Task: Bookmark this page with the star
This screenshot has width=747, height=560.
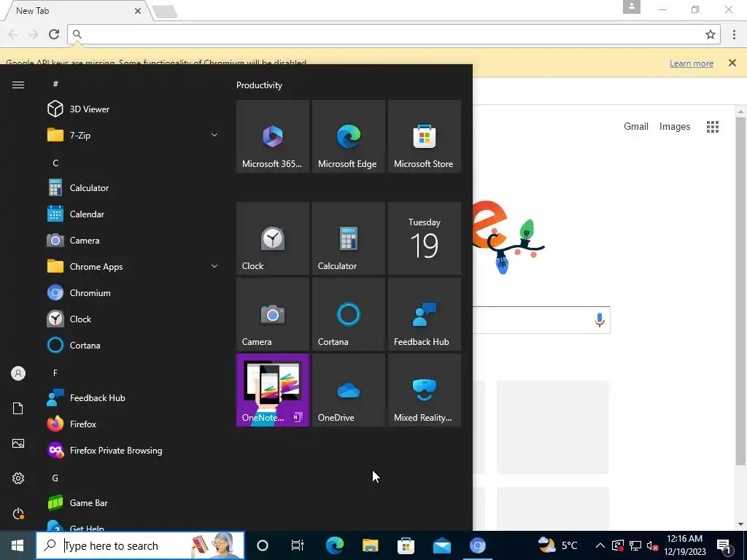Action: point(711,34)
